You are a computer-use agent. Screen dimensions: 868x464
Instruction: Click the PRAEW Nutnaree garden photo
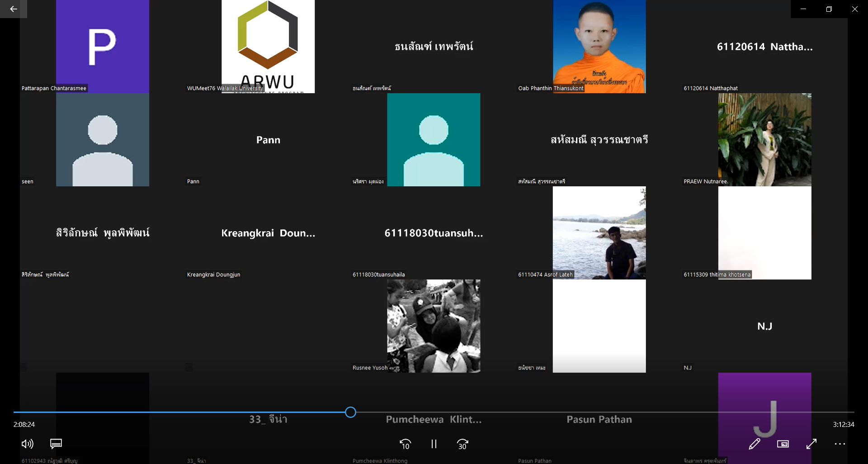click(764, 139)
